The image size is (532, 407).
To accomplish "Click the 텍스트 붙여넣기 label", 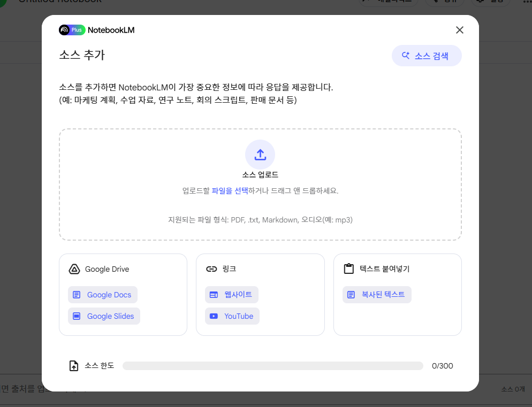I will click(x=384, y=269).
